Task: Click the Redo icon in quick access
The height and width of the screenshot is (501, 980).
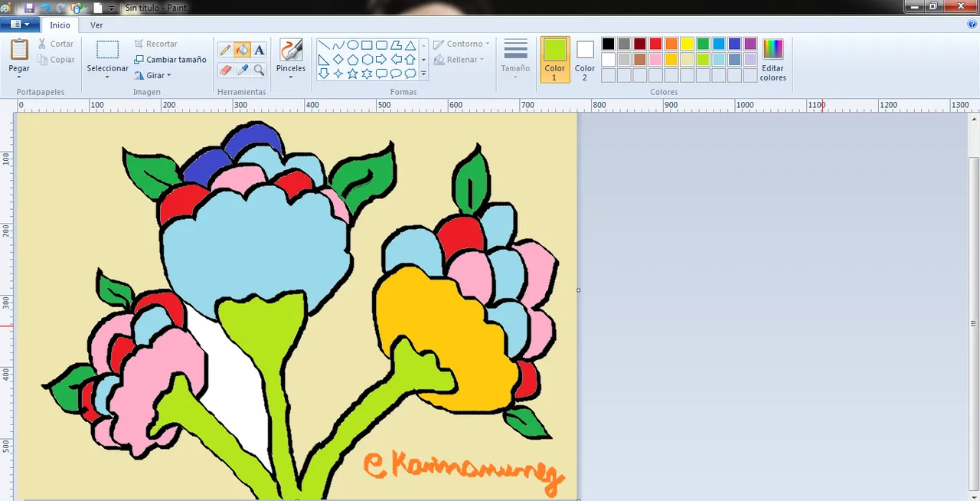Action: pos(60,8)
